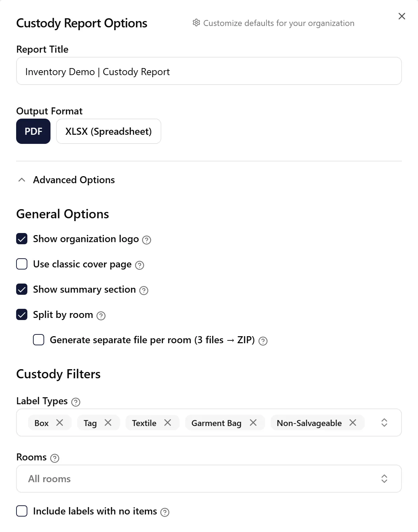
Task: Enable Include labels with no items
Action: tap(22, 511)
